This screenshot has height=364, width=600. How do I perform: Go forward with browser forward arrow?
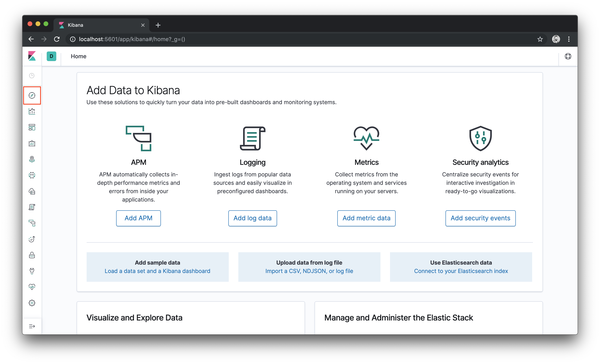point(44,39)
